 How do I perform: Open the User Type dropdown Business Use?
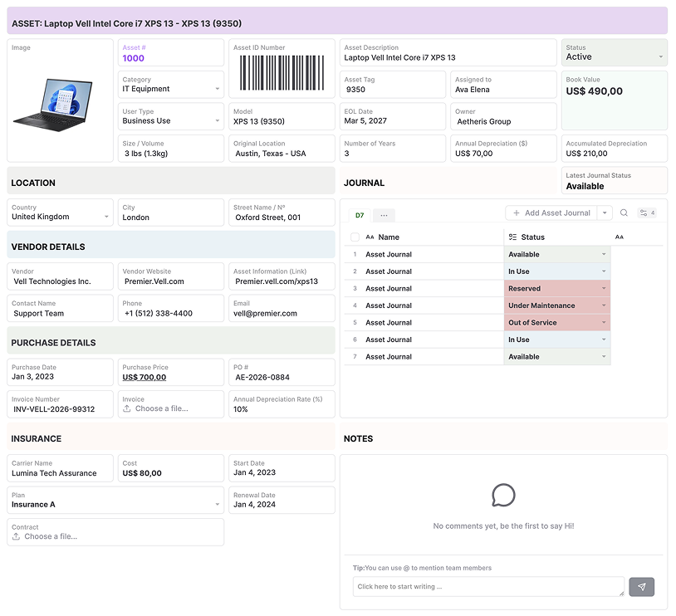click(171, 117)
